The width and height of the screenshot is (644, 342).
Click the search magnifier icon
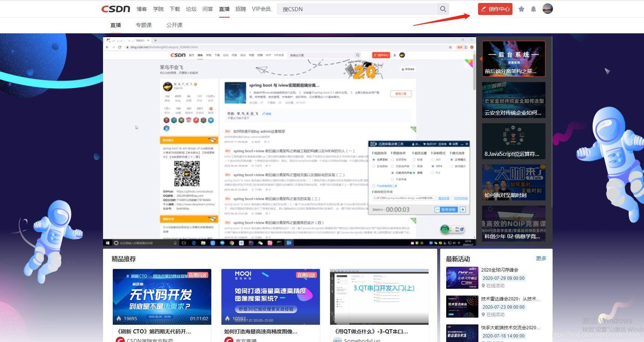point(443,9)
